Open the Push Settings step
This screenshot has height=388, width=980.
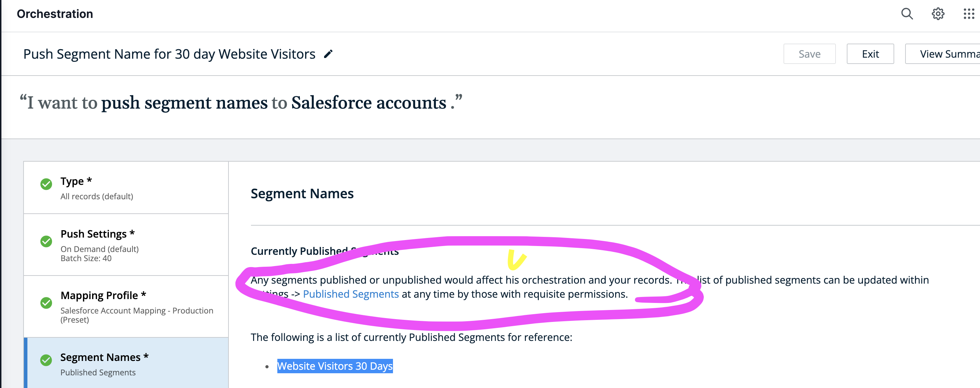tap(126, 245)
